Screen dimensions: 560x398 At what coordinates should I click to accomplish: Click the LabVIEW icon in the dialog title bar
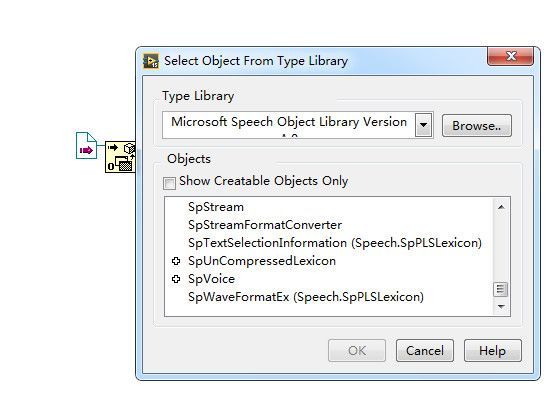(x=151, y=61)
